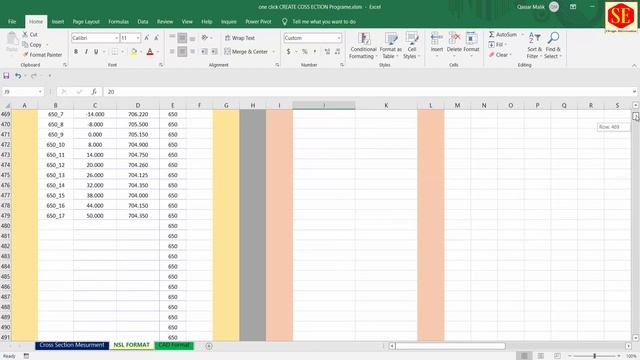Screen dimensions: 640x360
Task: Open Cell Styles gallery icon
Action: (411, 38)
